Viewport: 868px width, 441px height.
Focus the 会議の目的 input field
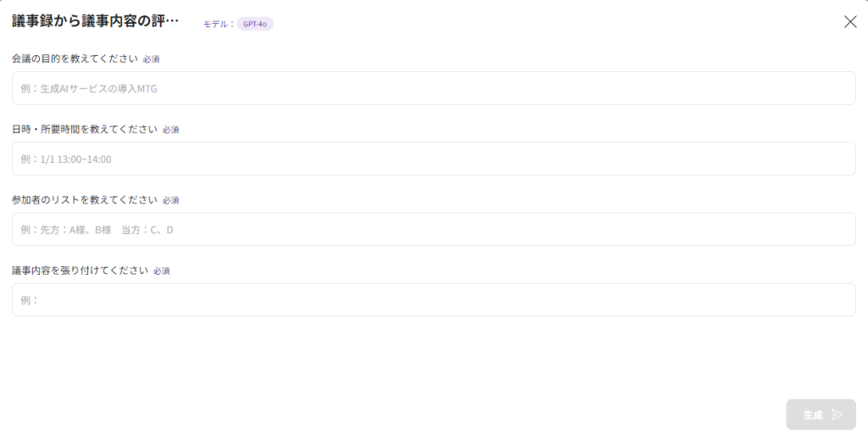[433, 88]
